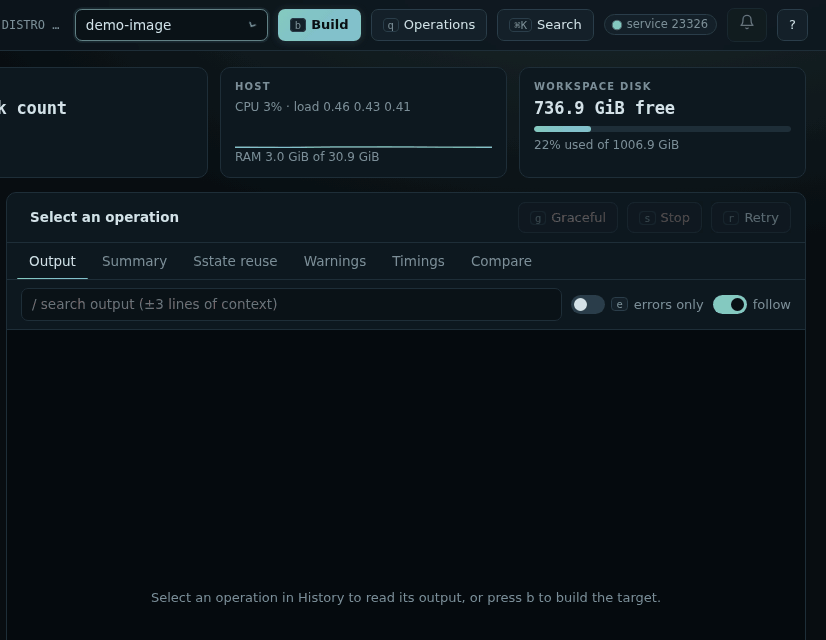826x640 pixels.
Task: Click the e shortcut badge for errors only
Action: [619, 304]
